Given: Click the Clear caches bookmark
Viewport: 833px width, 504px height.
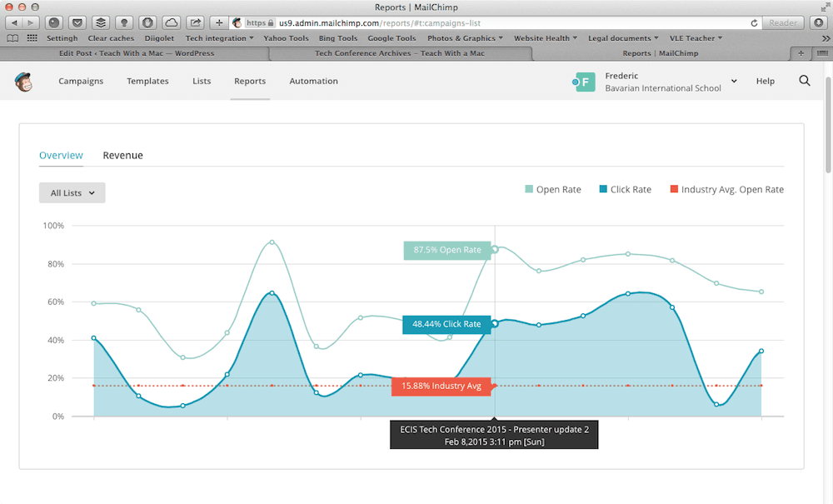Looking at the screenshot, I should tap(109, 38).
